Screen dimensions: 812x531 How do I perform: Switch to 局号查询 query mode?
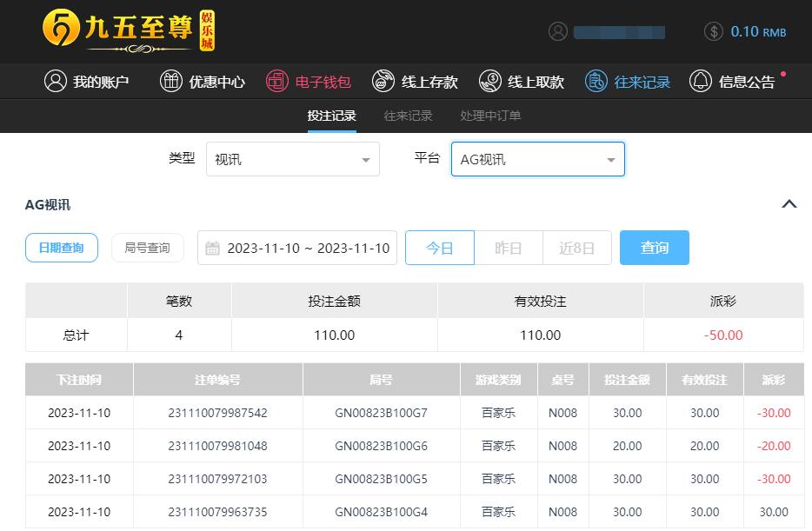148,248
